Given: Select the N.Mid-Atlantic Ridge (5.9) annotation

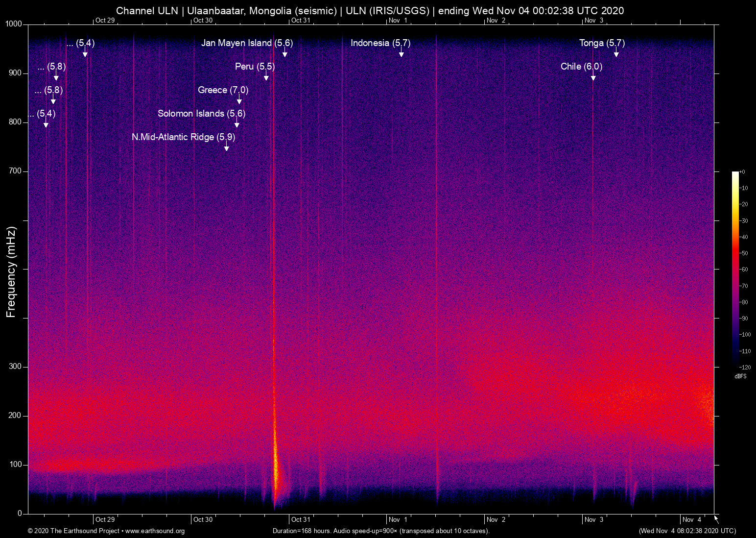Looking at the screenshot, I should click(x=184, y=137).
